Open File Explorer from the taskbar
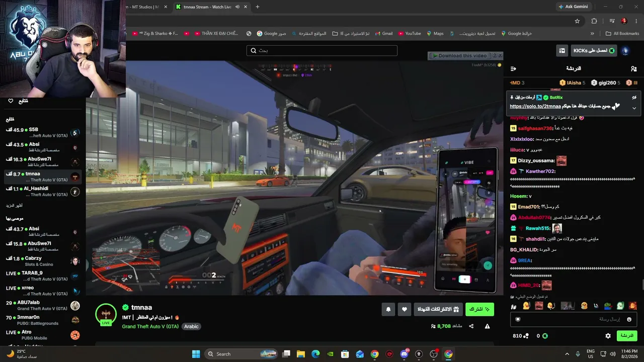 pyautogui.click(x=301, y=354)
